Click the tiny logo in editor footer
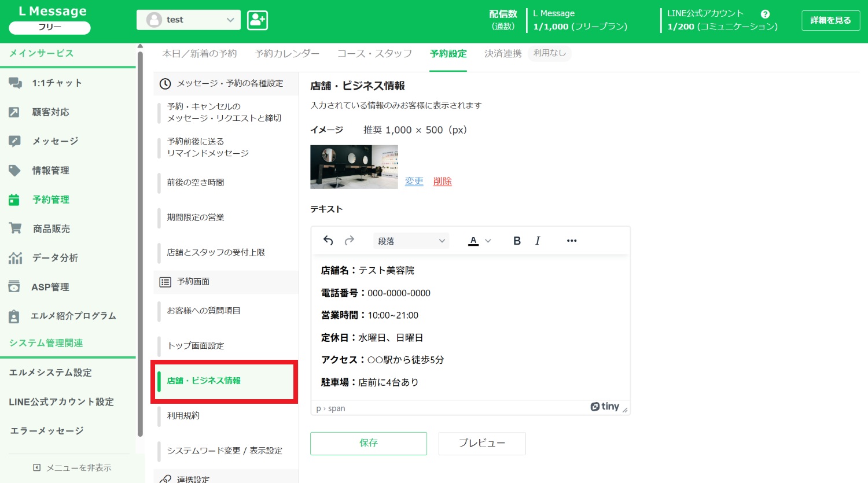The image size is (868, 483). pyautogui.click(x=605, y=407)
